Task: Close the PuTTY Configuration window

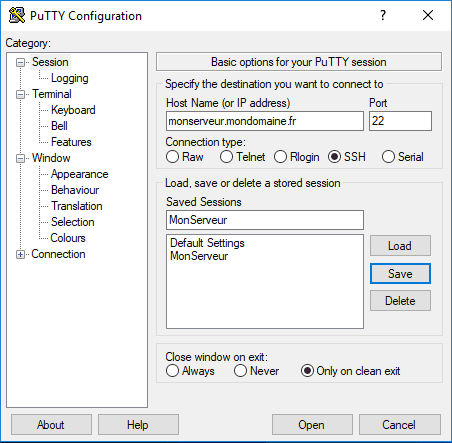Action: (428, 15)
